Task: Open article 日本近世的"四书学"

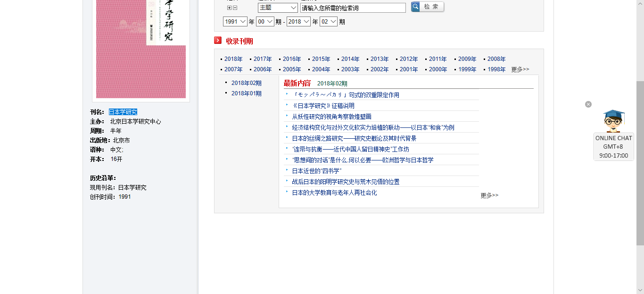Action: pos(316,171)
